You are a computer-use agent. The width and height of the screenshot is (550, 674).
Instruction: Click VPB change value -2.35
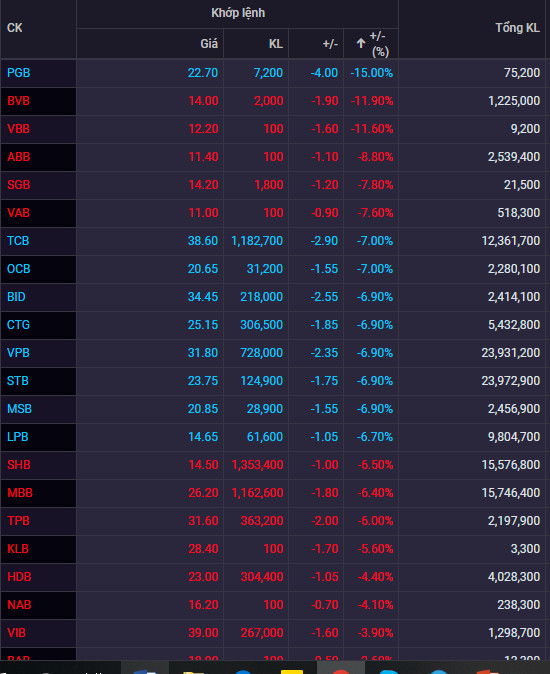324,352
